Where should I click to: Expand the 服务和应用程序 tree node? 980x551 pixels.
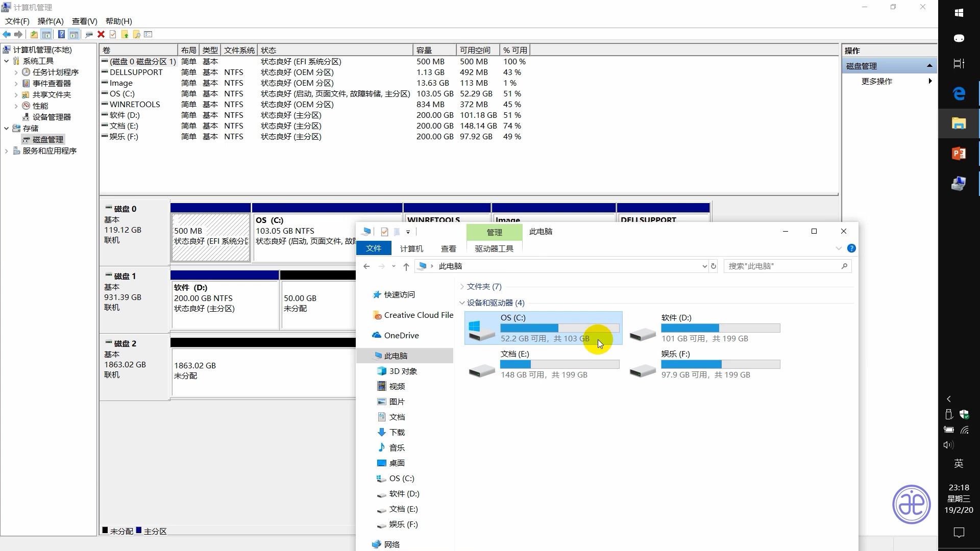[6, 151]
